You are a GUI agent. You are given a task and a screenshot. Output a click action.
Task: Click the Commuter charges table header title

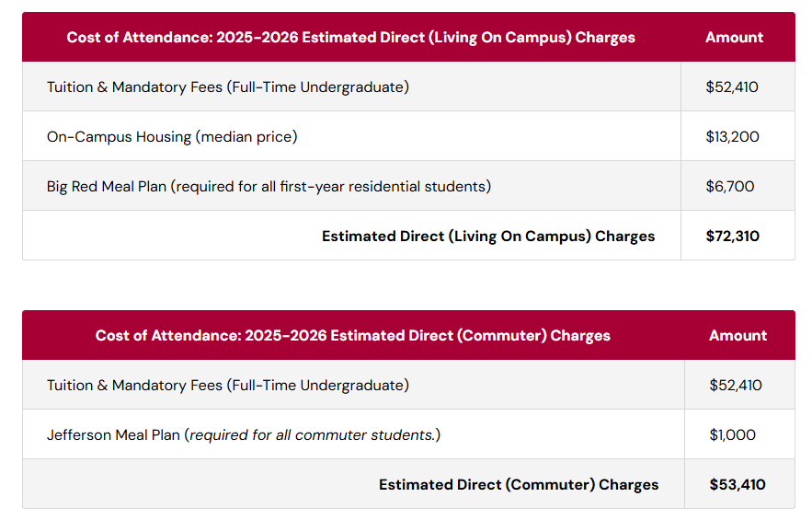[x=352, y=336]
